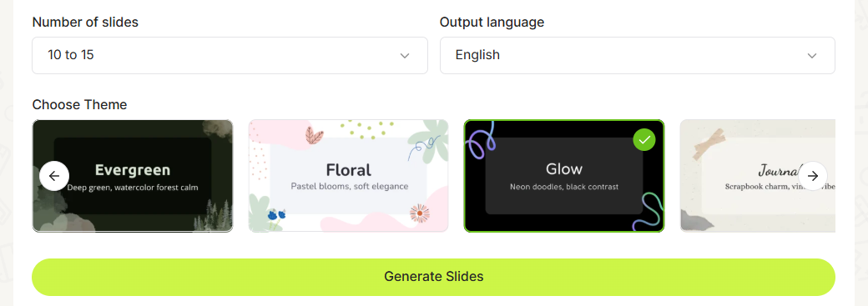Click the right arrow to see more themes
Viewport: 868px width, 306px height.
(813, 176)
